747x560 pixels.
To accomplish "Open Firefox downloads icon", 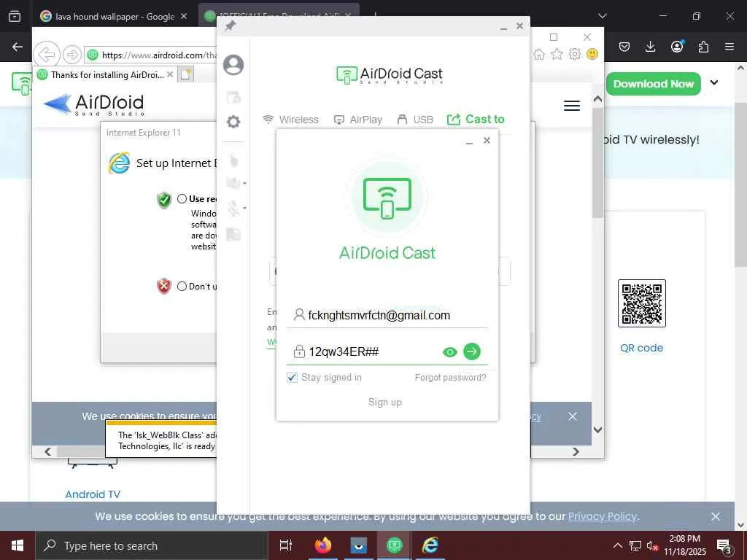I will coord(650,47).
